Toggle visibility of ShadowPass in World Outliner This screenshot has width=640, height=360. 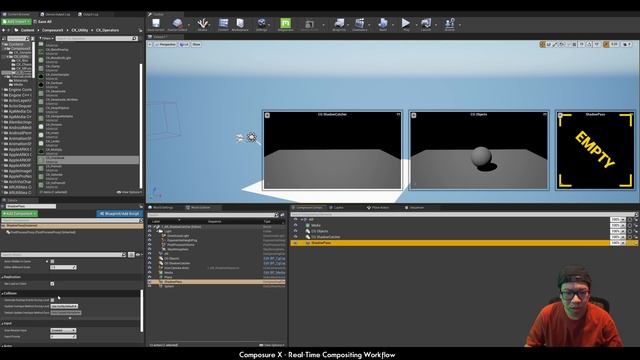pos(149,282)
